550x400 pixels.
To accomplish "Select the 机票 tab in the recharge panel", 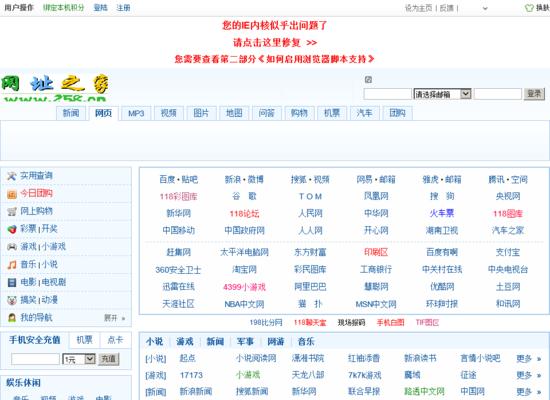I will tap(85, 340).
